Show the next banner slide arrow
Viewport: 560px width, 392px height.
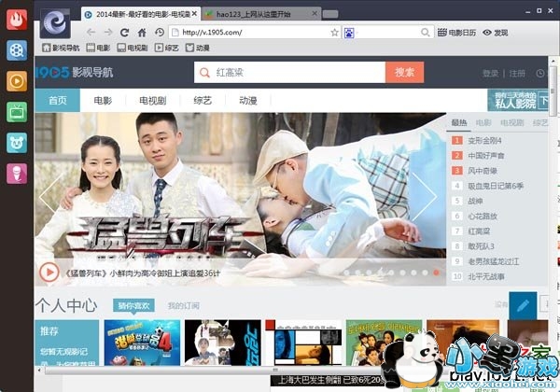click(425, 196)
